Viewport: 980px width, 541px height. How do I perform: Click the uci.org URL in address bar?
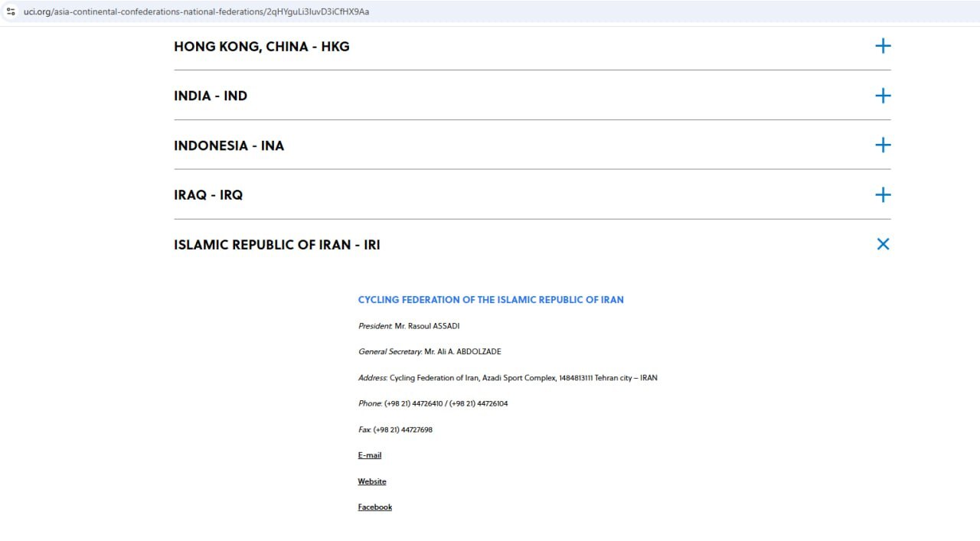(x=196, y=11)
